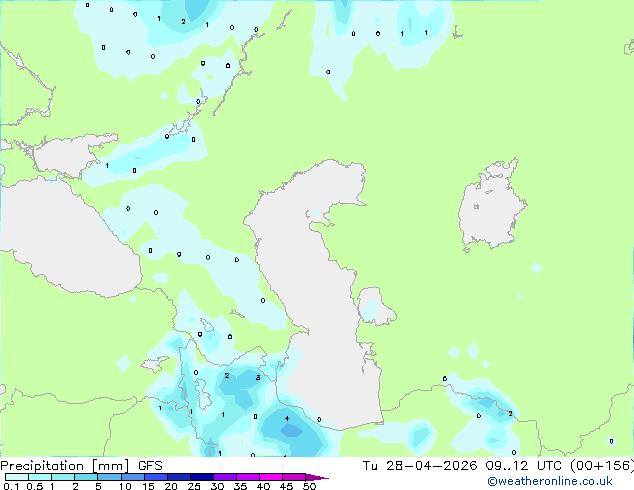Click the 'Precipitation [mm]' title text
The height and width of the screenshot is (490, 634).
65,466
